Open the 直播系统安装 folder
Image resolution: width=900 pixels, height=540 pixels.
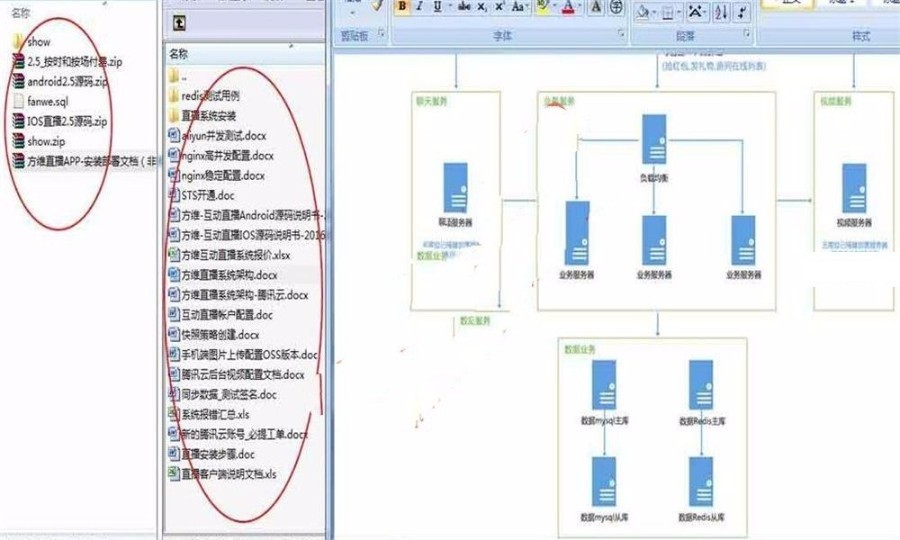202,116
